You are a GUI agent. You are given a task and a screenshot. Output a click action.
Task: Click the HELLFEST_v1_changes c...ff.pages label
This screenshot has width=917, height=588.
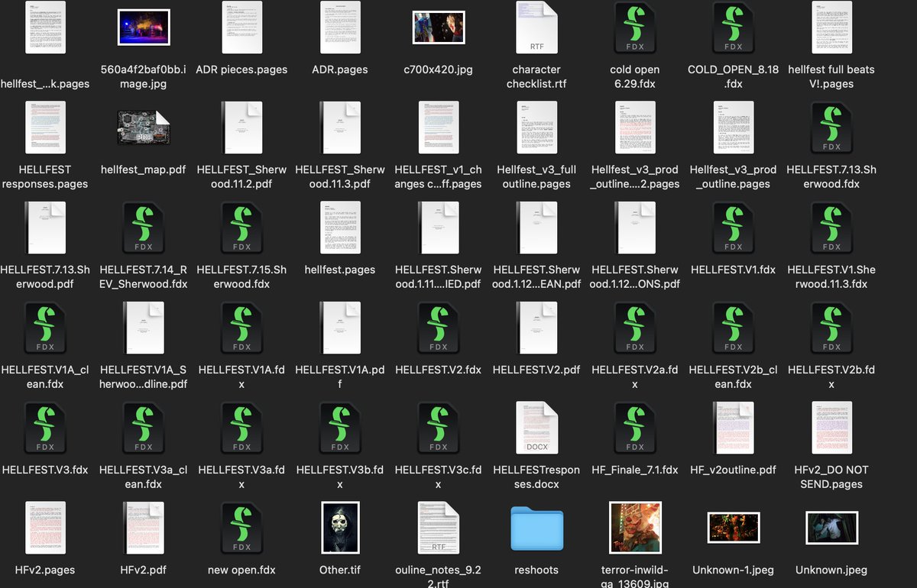point(439,176)
